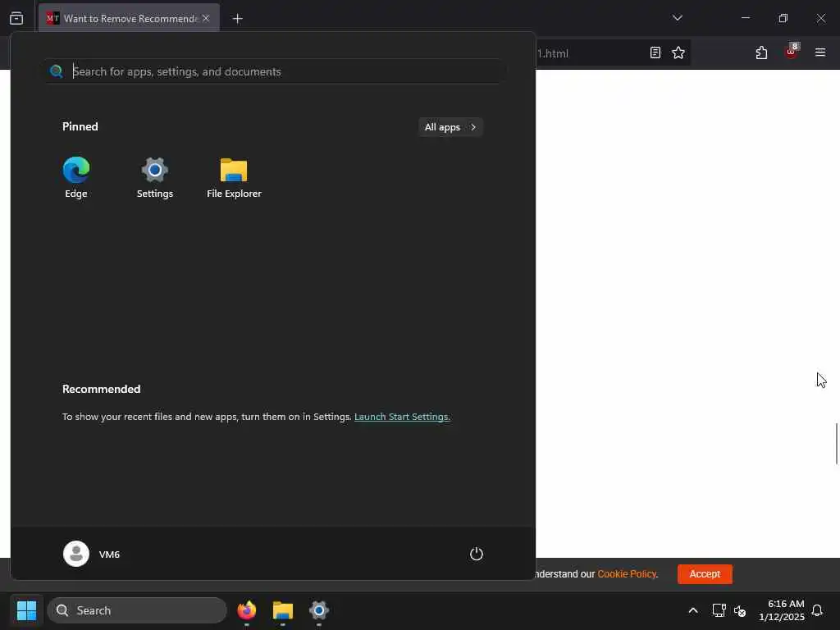The image size is (840, 630).
Task: Click the Windows Start button
Action: (26, 610)
